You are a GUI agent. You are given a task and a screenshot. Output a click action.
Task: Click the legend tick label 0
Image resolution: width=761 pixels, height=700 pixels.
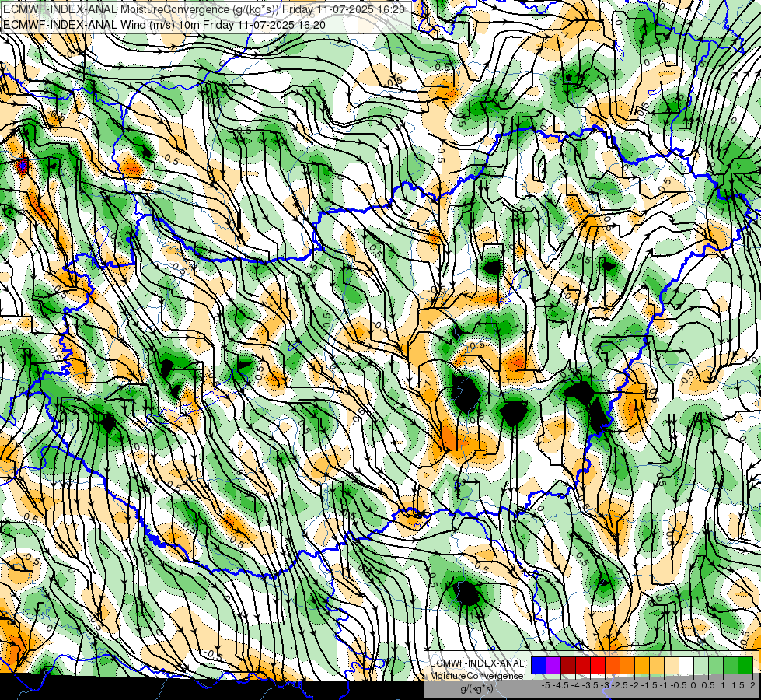[x=693, y=685]
